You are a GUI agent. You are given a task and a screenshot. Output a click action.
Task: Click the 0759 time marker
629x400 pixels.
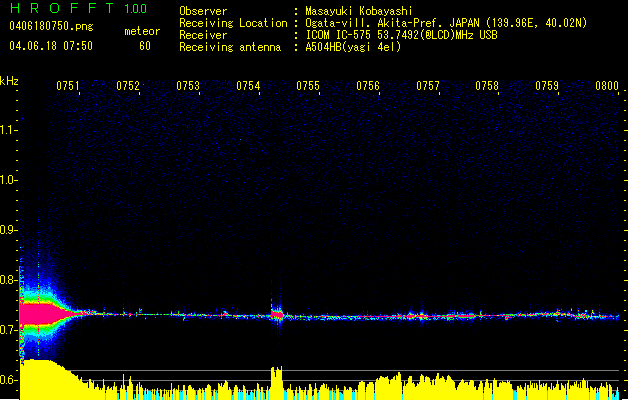coord(547,86)
